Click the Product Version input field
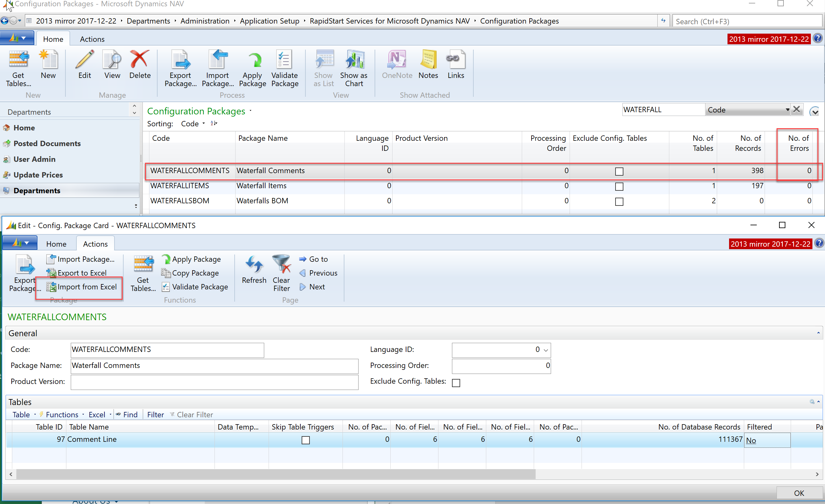This screenshot has width=825, height=504. click(214, 382)
